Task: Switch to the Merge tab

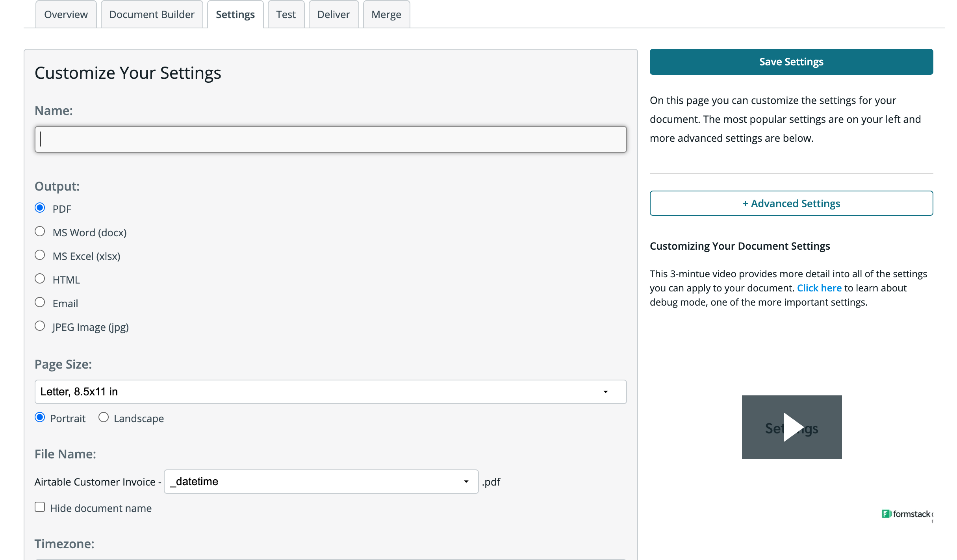Action: point(386,15)
